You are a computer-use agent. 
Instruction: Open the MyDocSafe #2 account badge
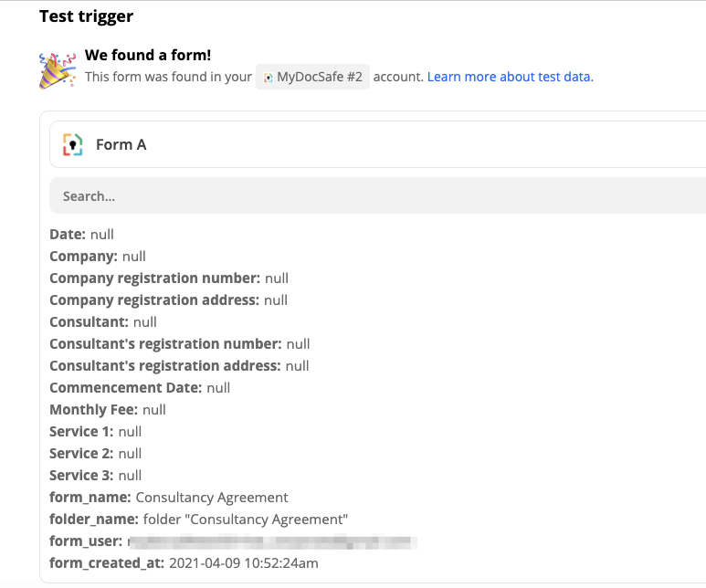(312, 78)
